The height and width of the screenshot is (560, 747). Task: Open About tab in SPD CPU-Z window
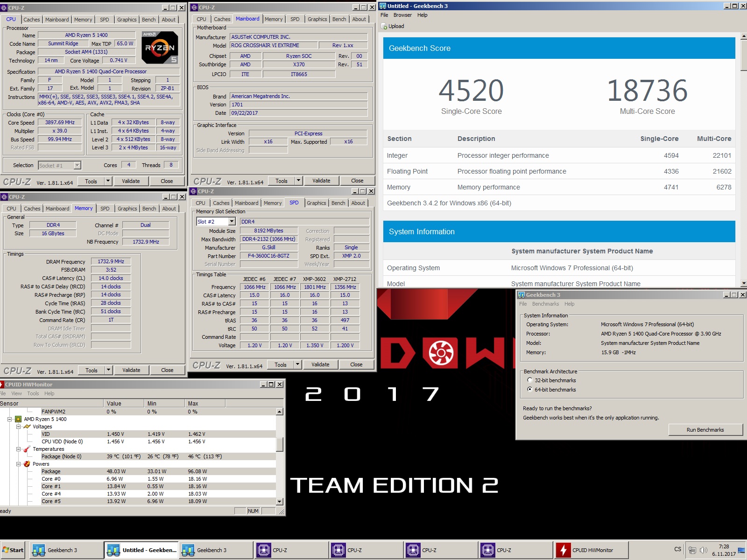tap(358, 203)
